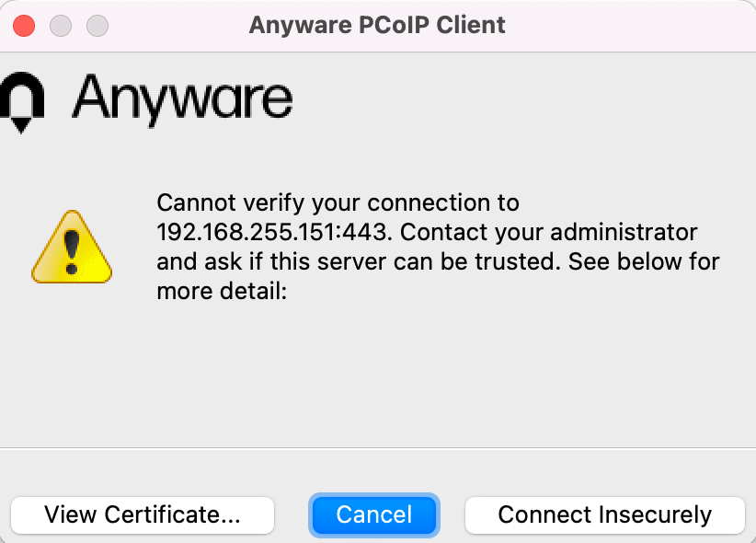Click the yellow warning triangle icon
Viewport: 756px width, 543px height.
[x=72, y=247]
